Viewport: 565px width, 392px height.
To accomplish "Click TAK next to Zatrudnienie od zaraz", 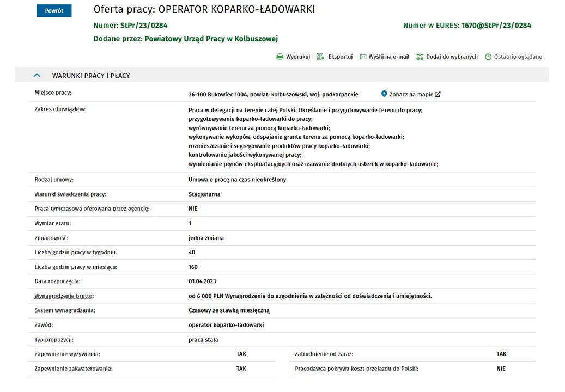I will tap(501, 354).
